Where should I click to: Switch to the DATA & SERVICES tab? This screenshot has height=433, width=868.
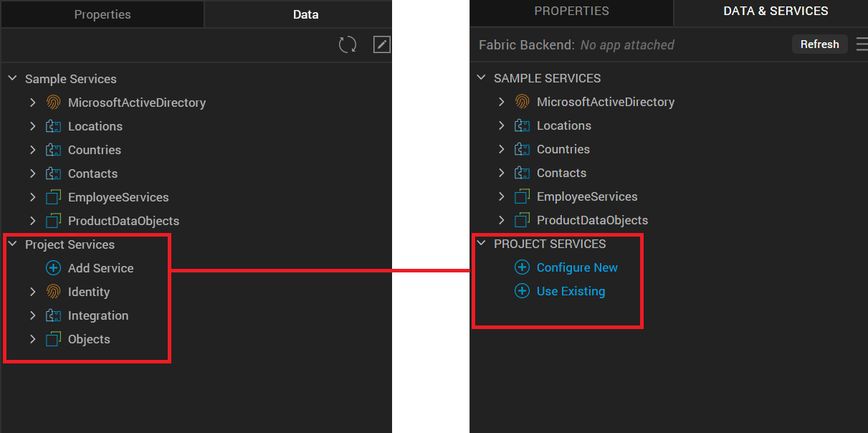pyautogui.click(x=776, y=11)
